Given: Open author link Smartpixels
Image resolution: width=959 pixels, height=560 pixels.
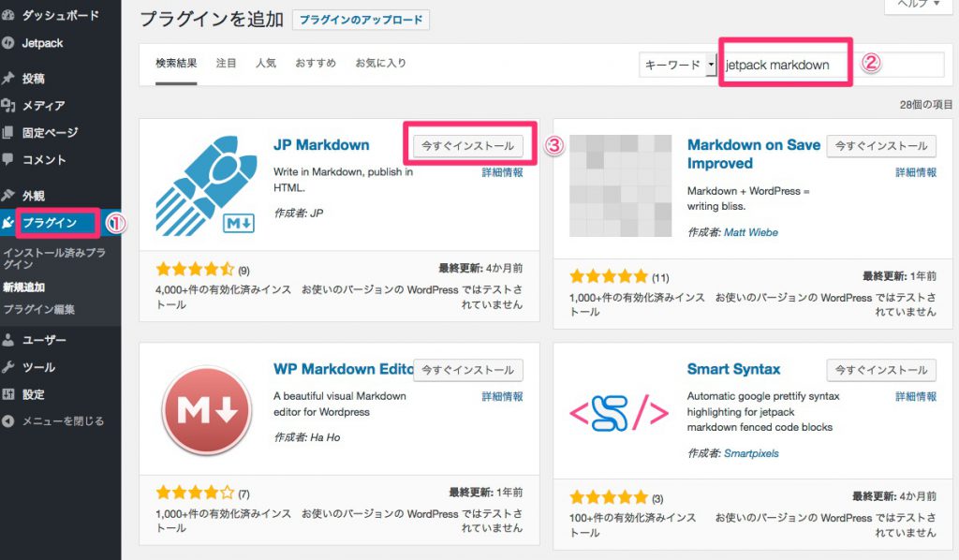Looking at the screenshot, I should [x=751, y=453].
